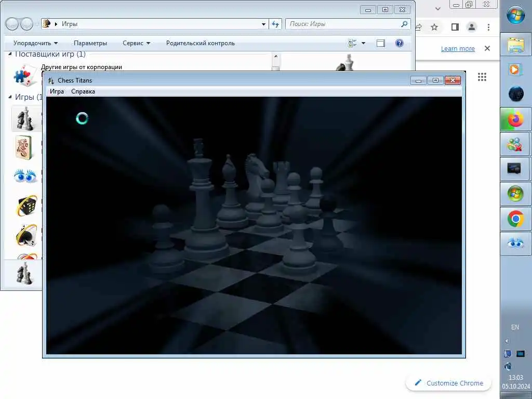Select the Purble Place eyes icon in list
Viewport: 532px width, 399px height.
pos(25,176)
